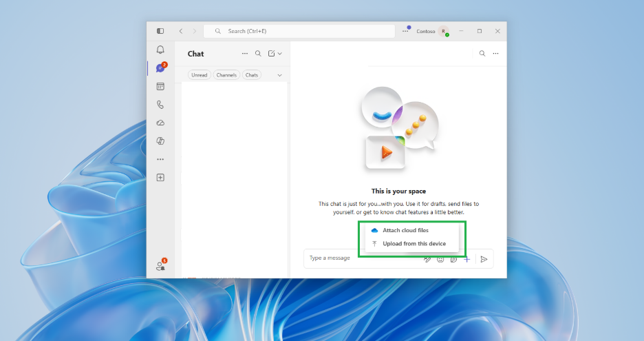Choose Attach cloud files
The height and width of the screenshot is (341, 644).
(x=412, y=230)
